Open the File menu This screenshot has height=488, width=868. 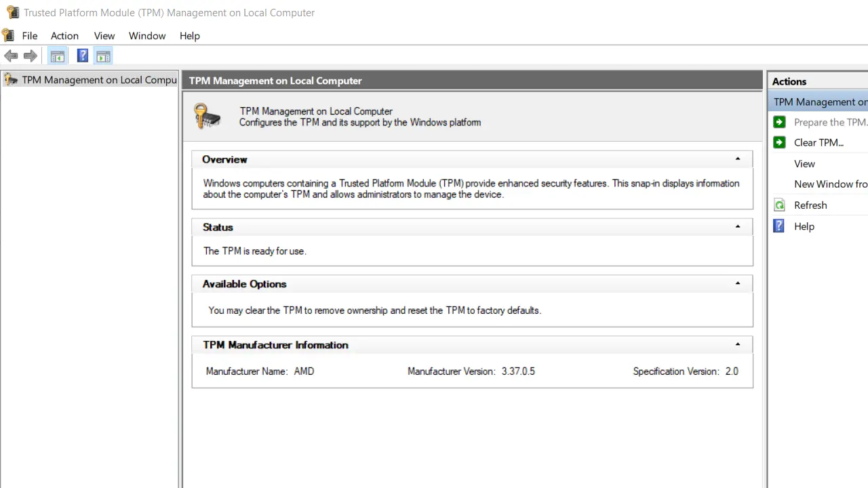click(30, 36)
